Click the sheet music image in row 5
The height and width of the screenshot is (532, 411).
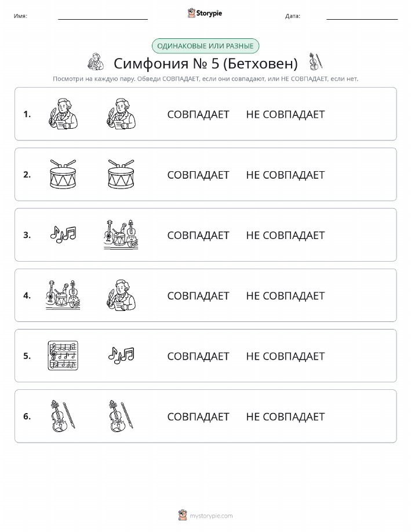63,355
